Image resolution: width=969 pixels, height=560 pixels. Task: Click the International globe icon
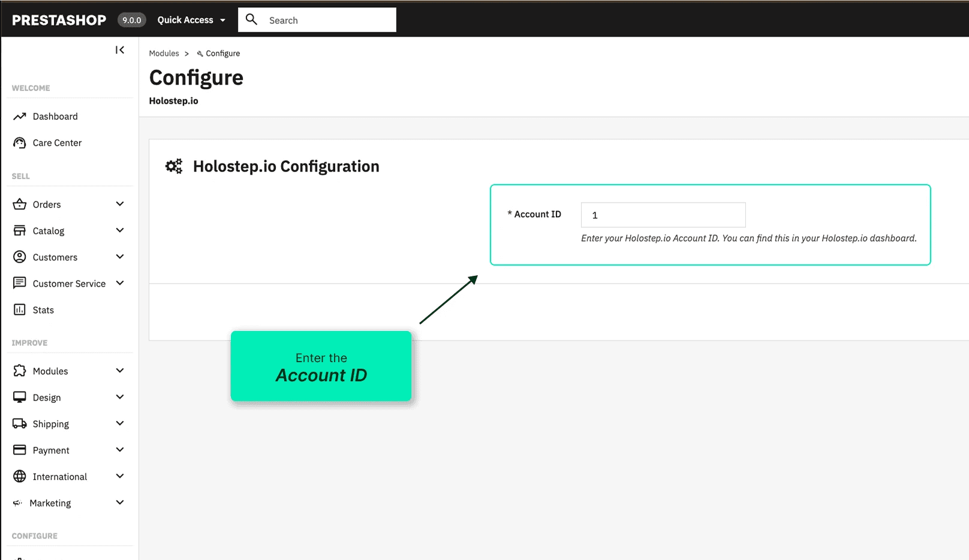[20, 476]
